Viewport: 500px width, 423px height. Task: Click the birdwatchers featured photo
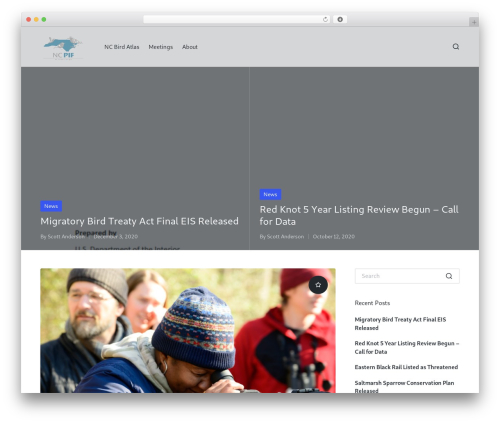[x=188, y=330]
